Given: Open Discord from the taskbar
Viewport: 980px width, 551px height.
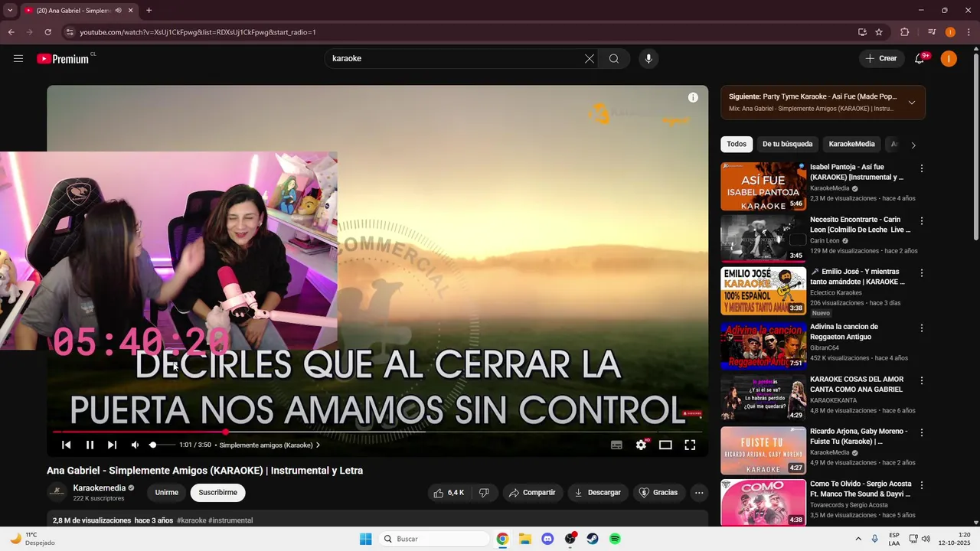Looking at the screenshot, I should pos(547,539).
